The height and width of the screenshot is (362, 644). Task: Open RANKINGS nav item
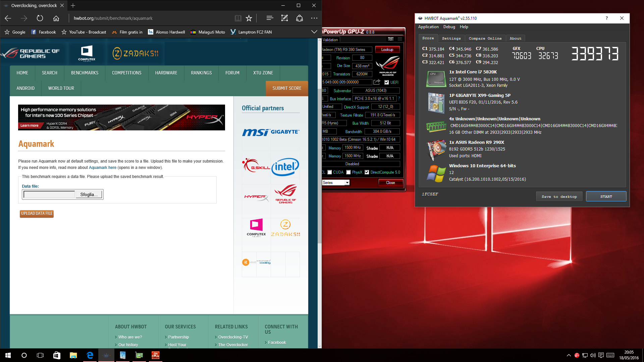pyautogui.click(x=201, y=73)
